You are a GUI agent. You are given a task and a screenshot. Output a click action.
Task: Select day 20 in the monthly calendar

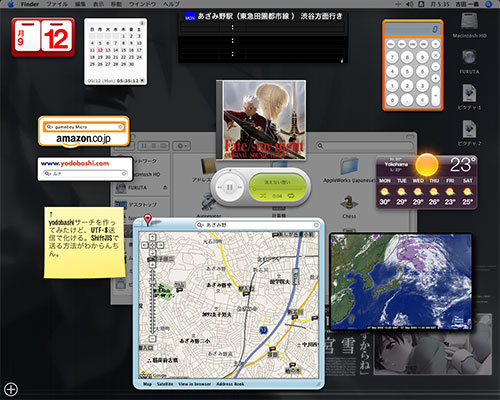[x=108, y=57]
